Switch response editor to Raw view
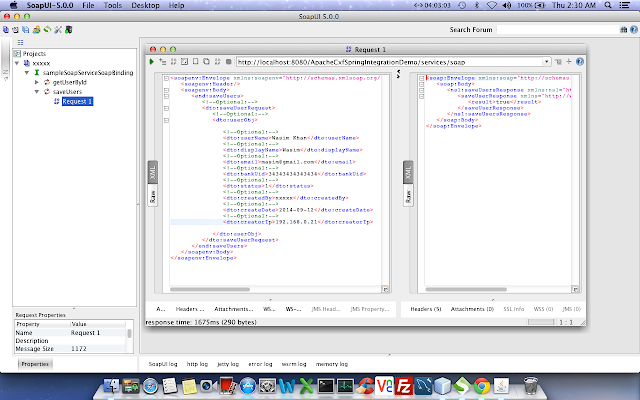Image resolution: width=640 pixels, height=400 pixels. (408, 196)
